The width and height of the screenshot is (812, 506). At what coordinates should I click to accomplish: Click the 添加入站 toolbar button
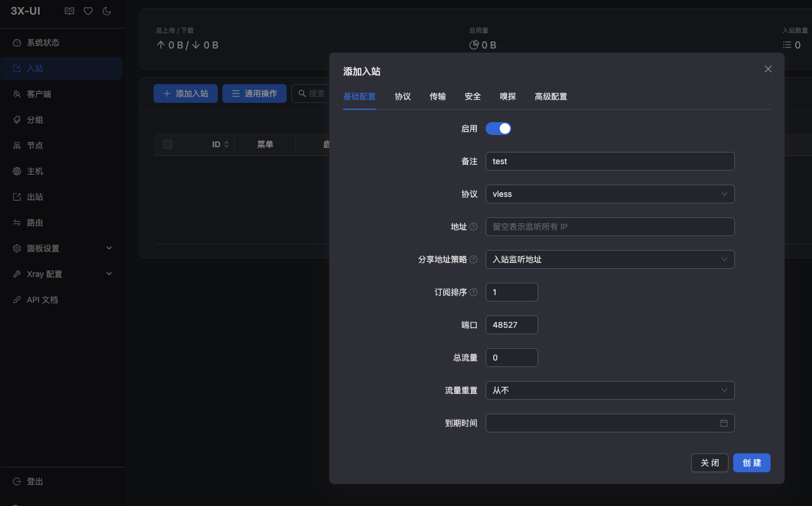coord(186,93)
